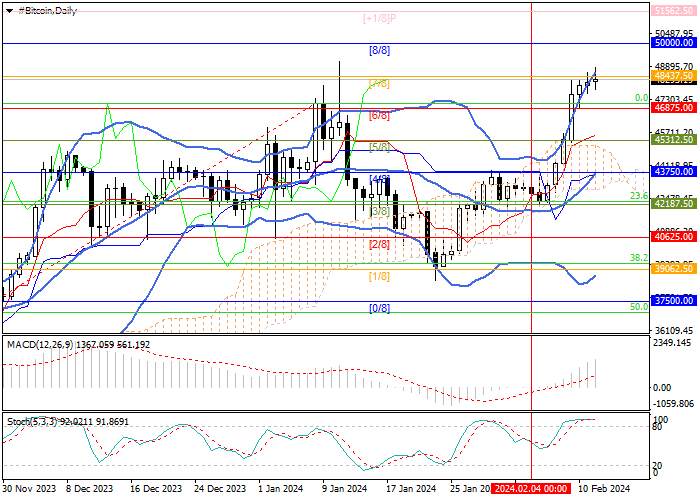Select the [6/8] Murrey level label
This screenshot has height=500, width=700.
379,116
